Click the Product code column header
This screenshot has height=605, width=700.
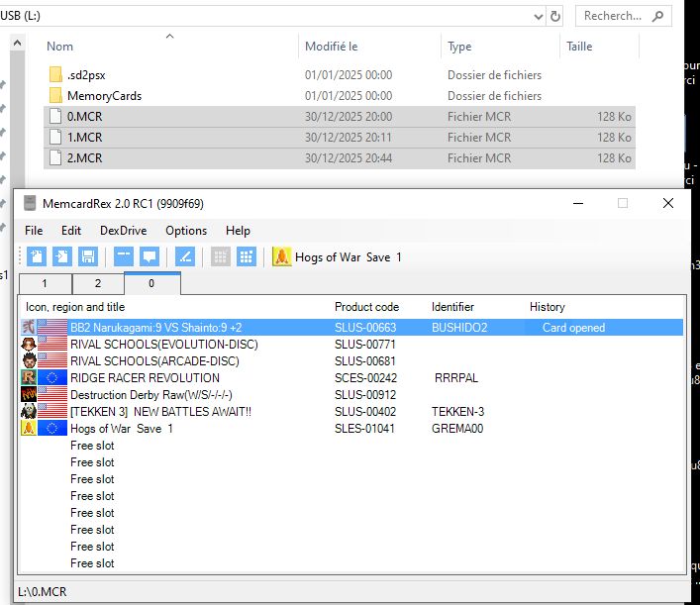pos(366,307)
